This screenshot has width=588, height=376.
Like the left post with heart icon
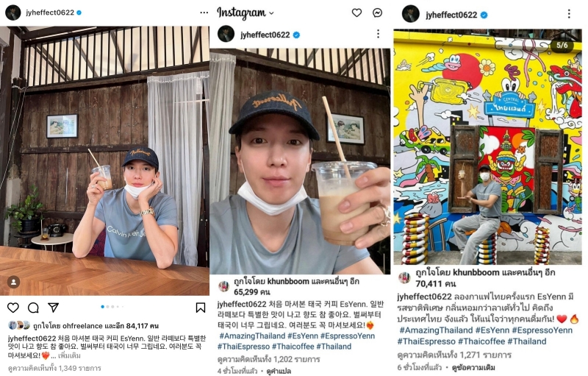point(13,308)
